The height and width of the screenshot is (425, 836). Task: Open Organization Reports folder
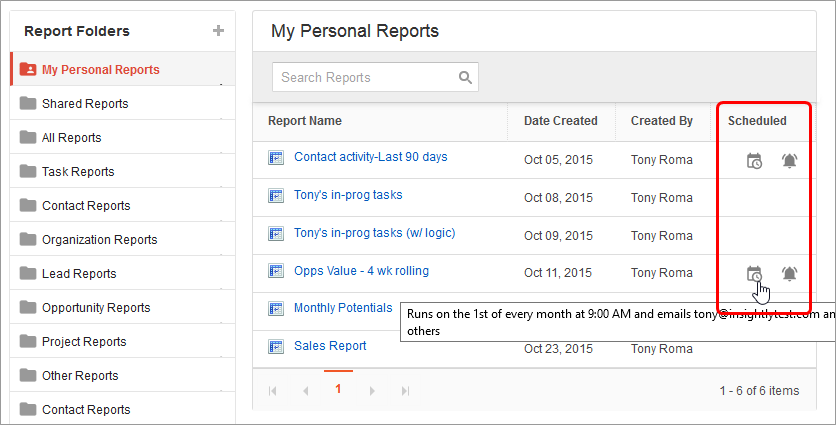(x=123, y=239)
